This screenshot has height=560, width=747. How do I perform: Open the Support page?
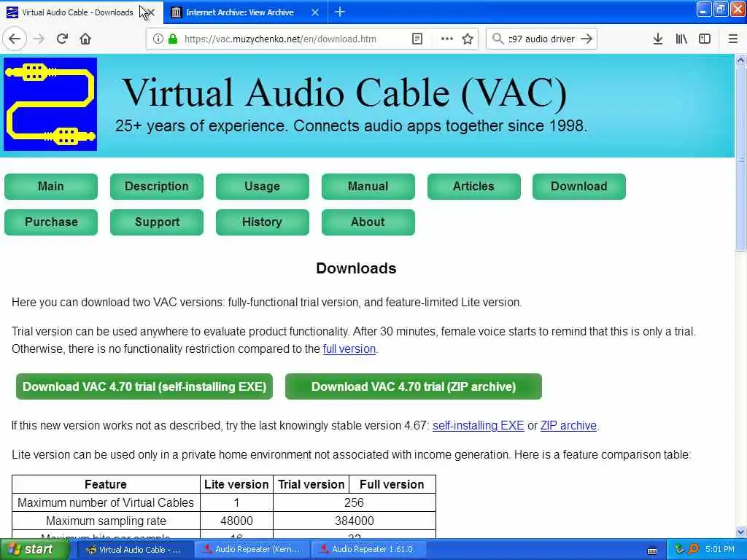click(157, 222)
